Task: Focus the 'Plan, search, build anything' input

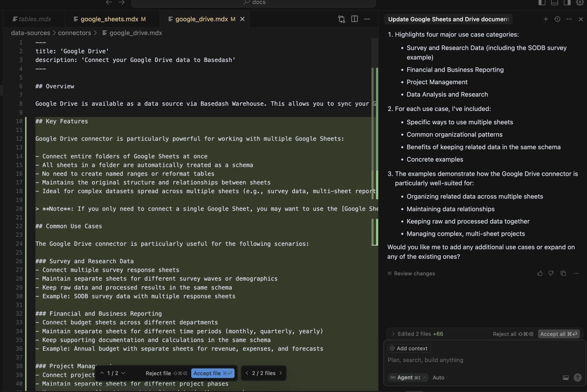Action: tap(484, 360)
